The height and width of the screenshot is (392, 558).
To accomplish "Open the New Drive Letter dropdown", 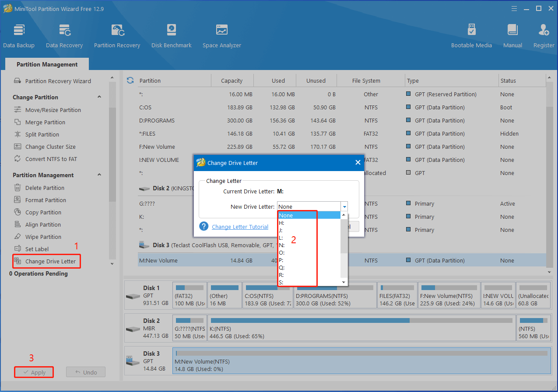I will point(344,206).
